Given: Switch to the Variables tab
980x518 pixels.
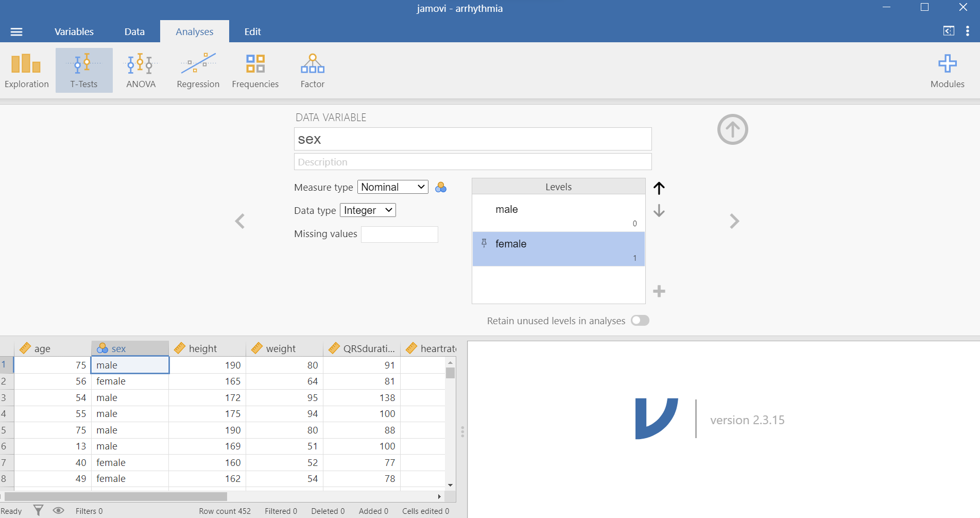Looking at the screenshot, I should point(74,31).
